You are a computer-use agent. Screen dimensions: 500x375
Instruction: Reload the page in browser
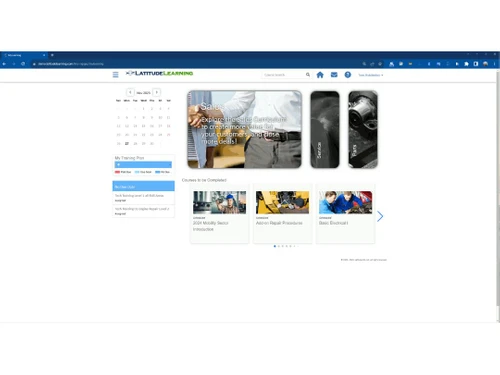23,64
